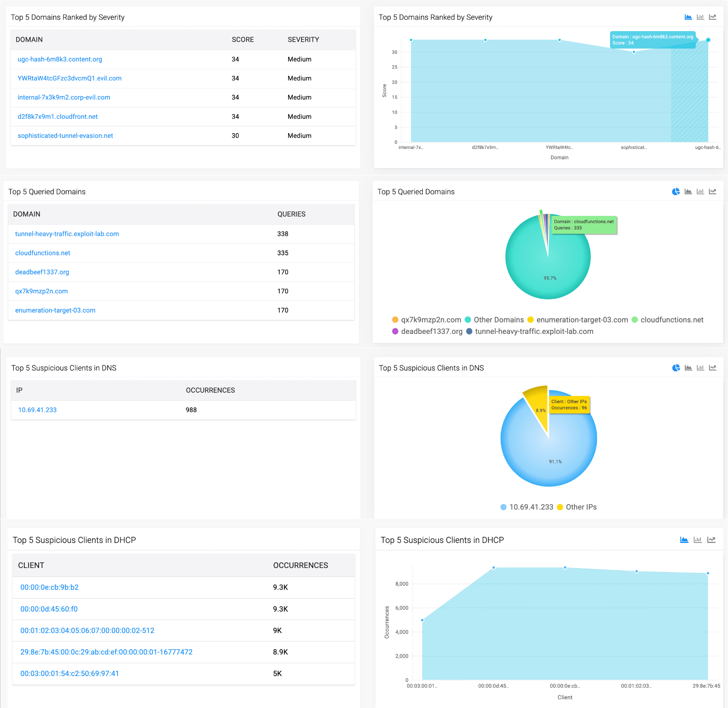Screen dimensions: 728x708
Task: Select line chart for Suspicious Clients in DHCP
Action: click(x=712, y=540)
